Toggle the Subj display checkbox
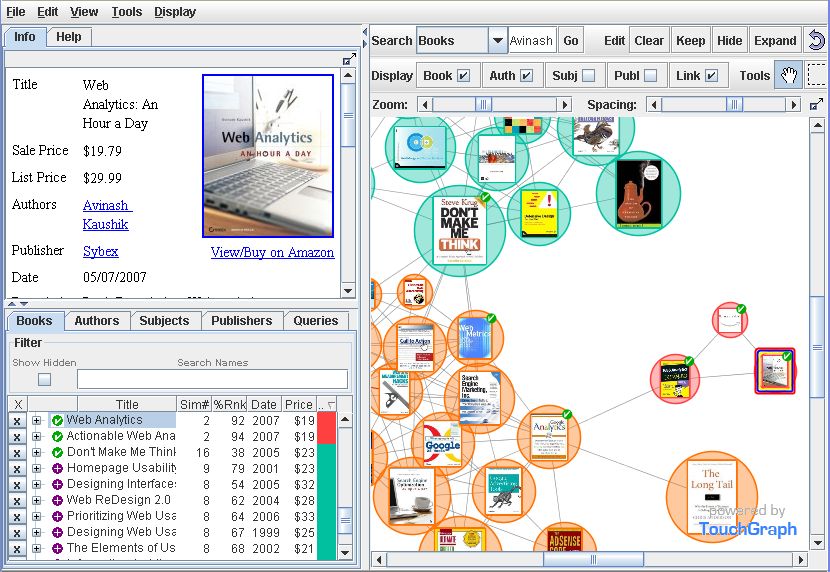Screen dimensions: 830x572 coord(588,76)
